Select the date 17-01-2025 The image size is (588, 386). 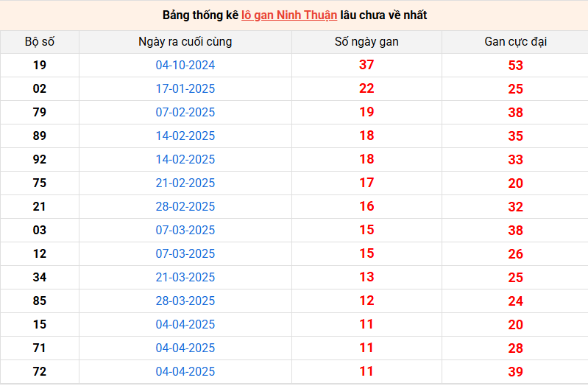click(x=185, y=89)
